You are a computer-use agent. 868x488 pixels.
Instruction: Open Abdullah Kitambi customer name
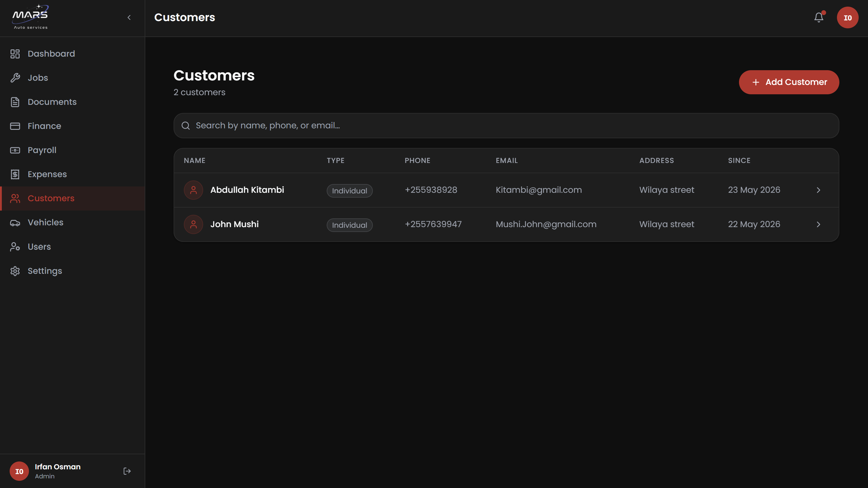[x=247, y=190]
